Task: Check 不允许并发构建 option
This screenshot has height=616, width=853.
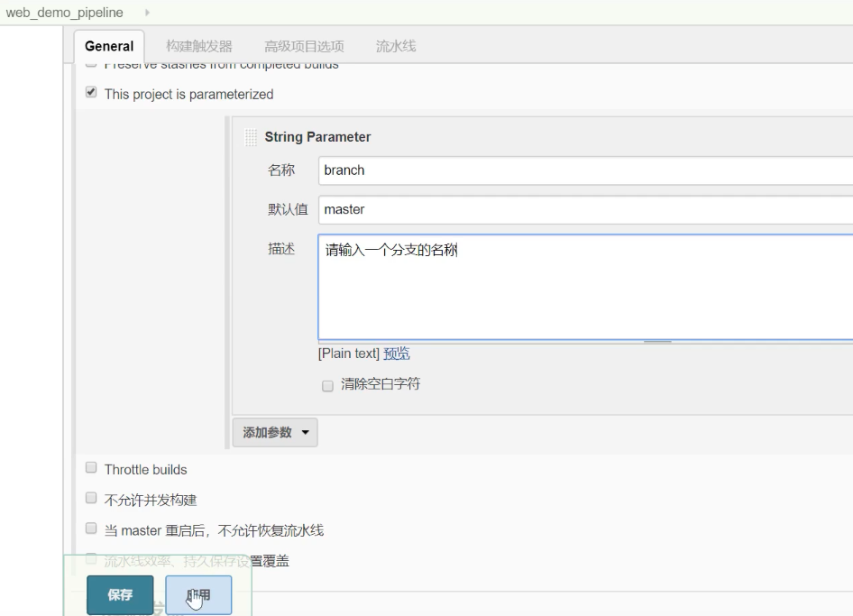Action: point(91,498)
